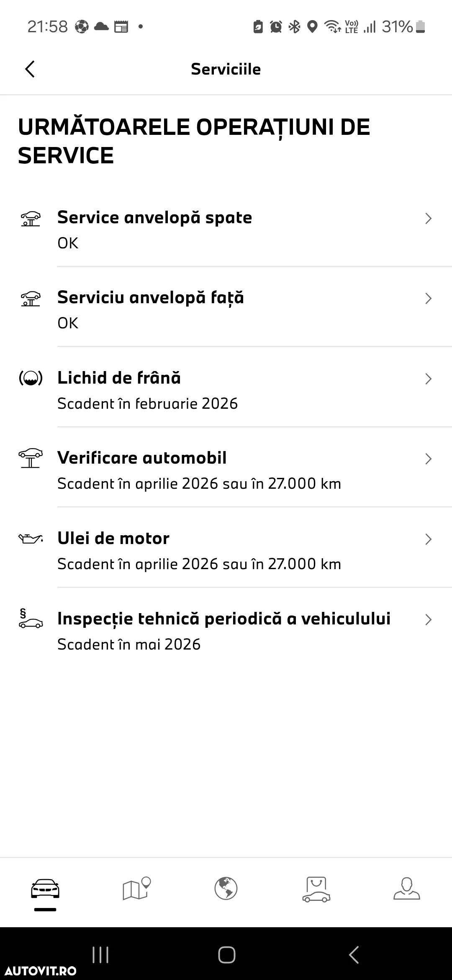Open the map tab in the bottom bar
Screen dimensions: 452x980
[136, 888]
